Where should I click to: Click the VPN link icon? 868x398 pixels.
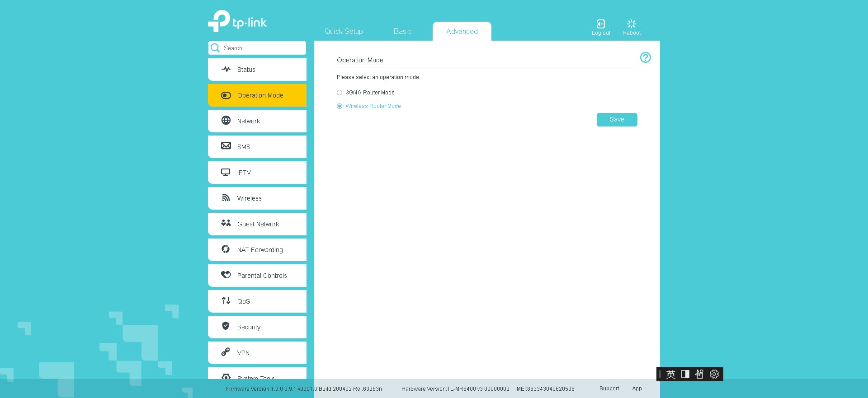(x=226, y=352)
